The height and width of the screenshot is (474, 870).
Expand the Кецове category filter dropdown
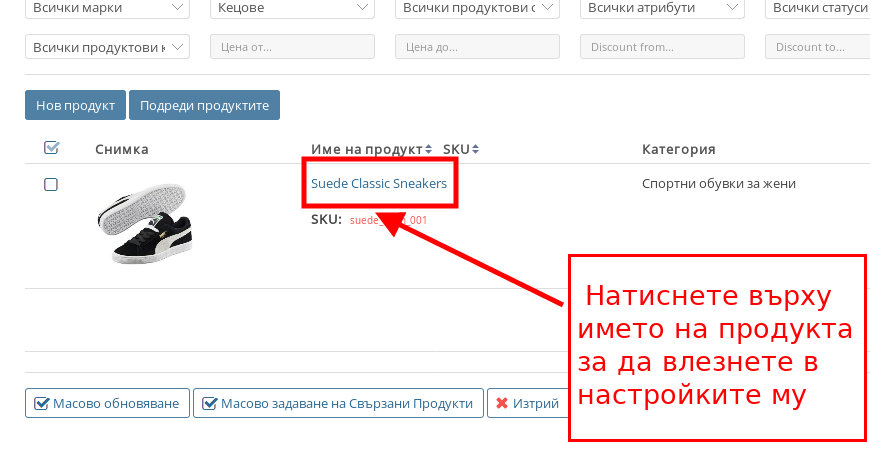click(292, 8)
